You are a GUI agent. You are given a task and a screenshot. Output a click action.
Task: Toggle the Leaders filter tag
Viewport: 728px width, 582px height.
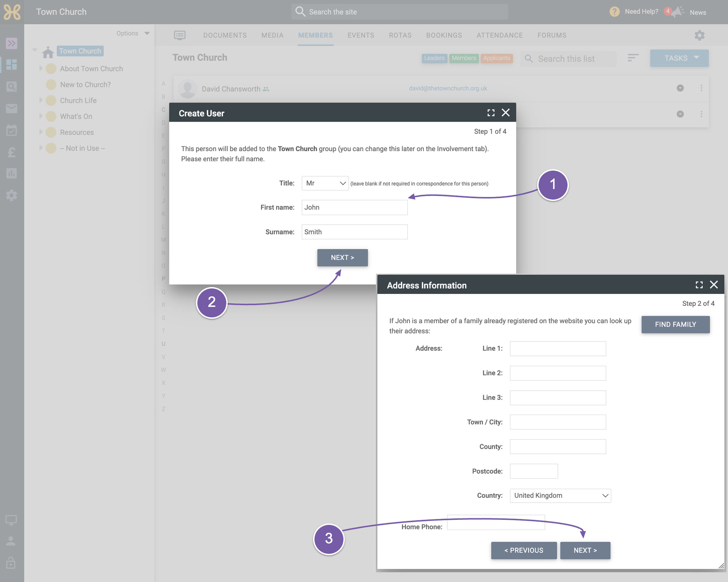tap(434, 58)
